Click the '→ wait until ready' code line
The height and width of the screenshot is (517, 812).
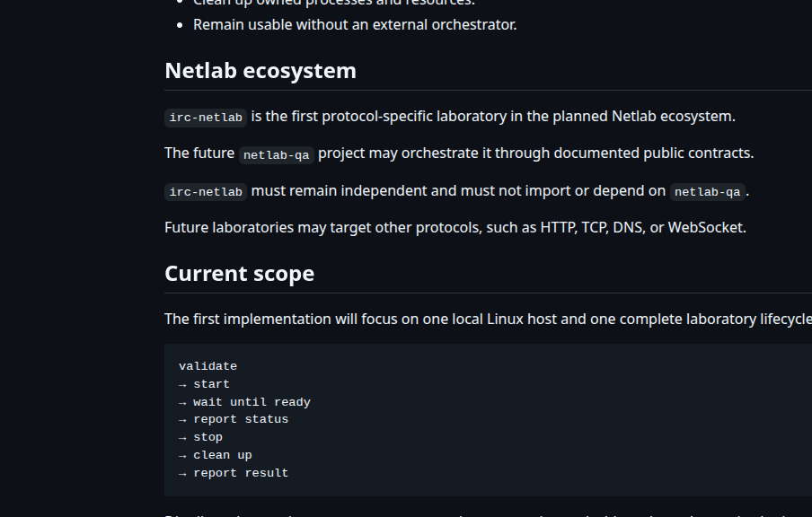[x=244, y=402]
